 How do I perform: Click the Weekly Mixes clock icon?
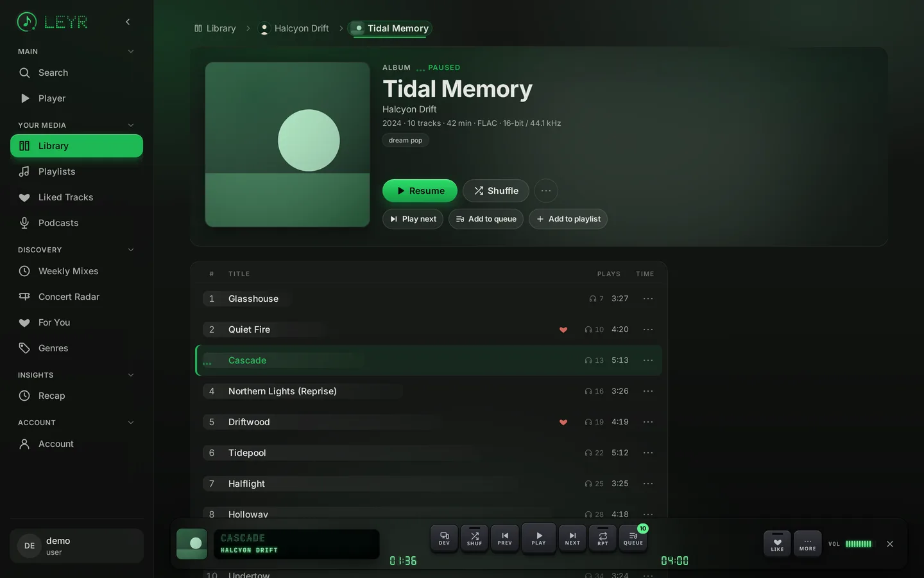(x=24, y=271)
